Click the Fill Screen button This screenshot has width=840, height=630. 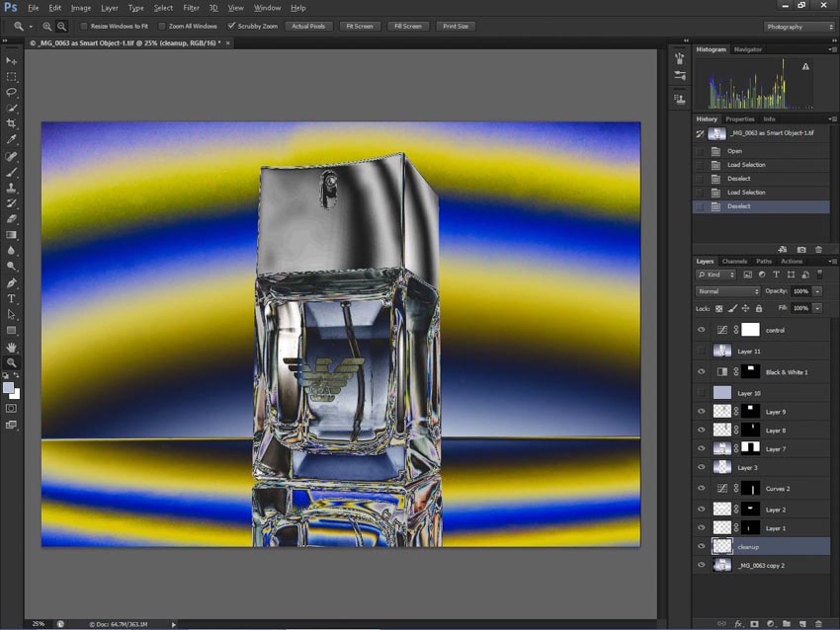[x=408, y=27]
